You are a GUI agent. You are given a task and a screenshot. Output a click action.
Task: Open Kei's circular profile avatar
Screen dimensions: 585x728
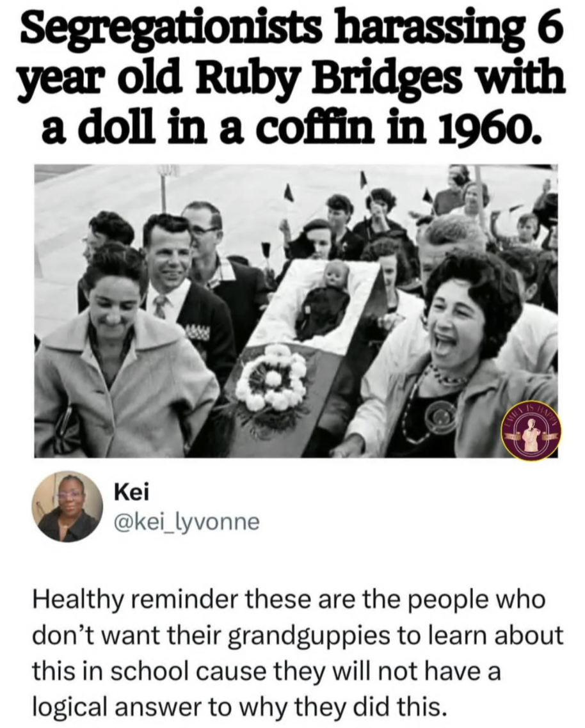[x=68, y=507]
